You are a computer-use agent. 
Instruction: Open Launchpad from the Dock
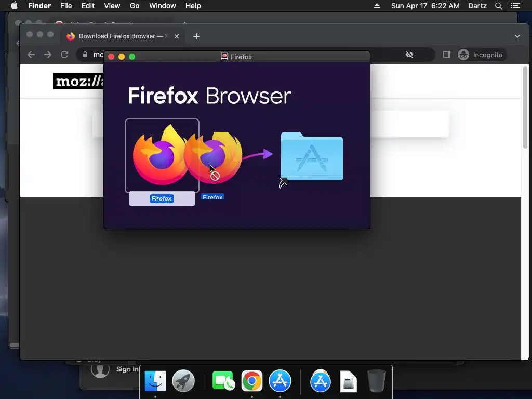(183, 381)
